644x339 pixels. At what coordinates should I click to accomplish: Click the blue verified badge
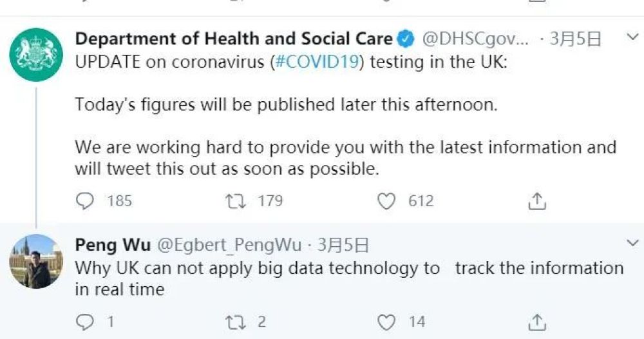(x=405, y=39)
